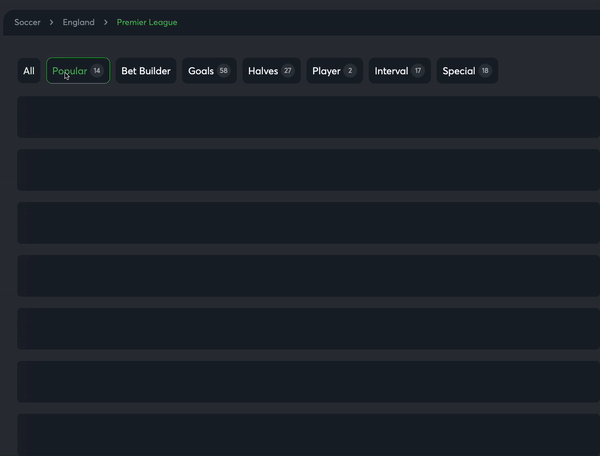Image resolution: width=600 pixels, height=456 pixels.
Task: Click the 14 count badge on Popular
Action: [97, 71]
